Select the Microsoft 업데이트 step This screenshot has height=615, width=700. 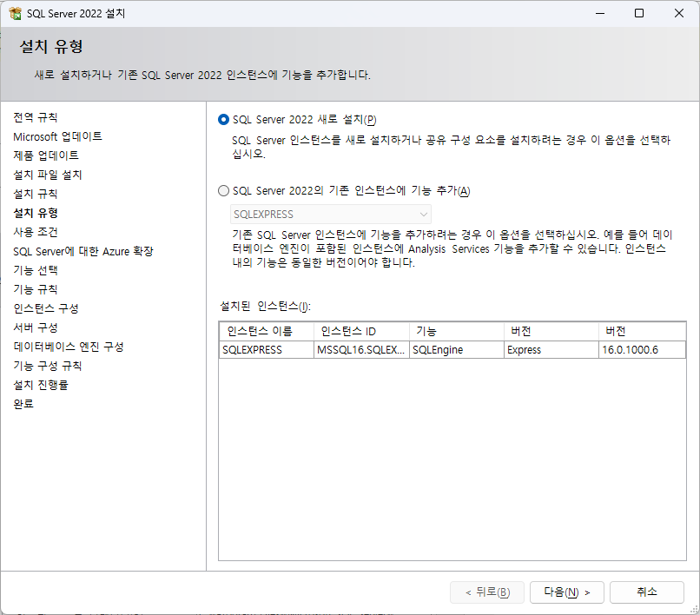click(57, 136)
